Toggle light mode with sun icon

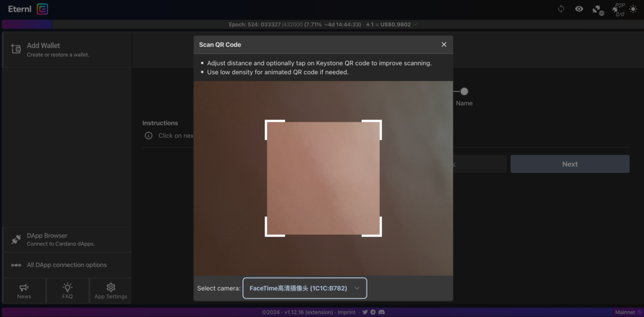pyautogui.click(x=633, y=9)
